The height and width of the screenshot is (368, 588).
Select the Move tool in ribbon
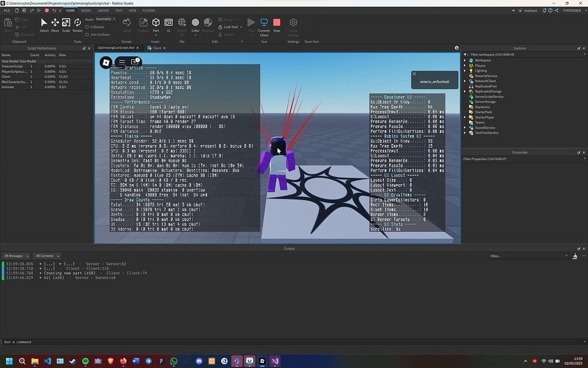click(55, 23)
